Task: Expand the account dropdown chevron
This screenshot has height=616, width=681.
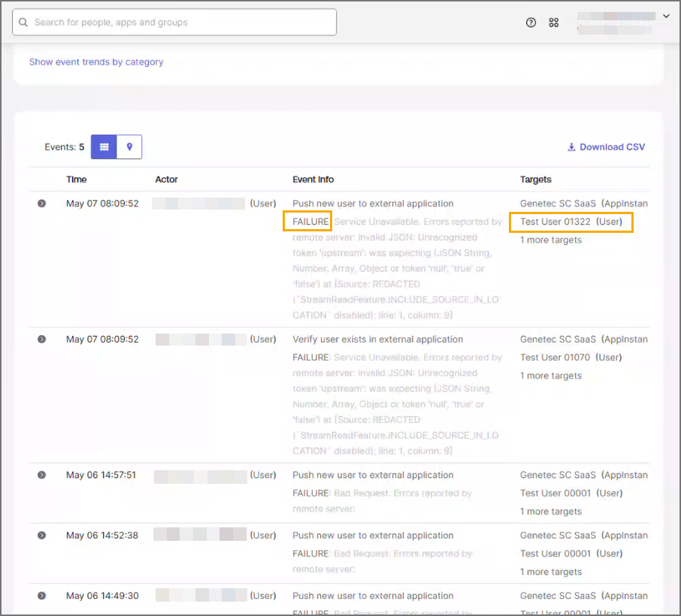Action: (x=666, y=16)
